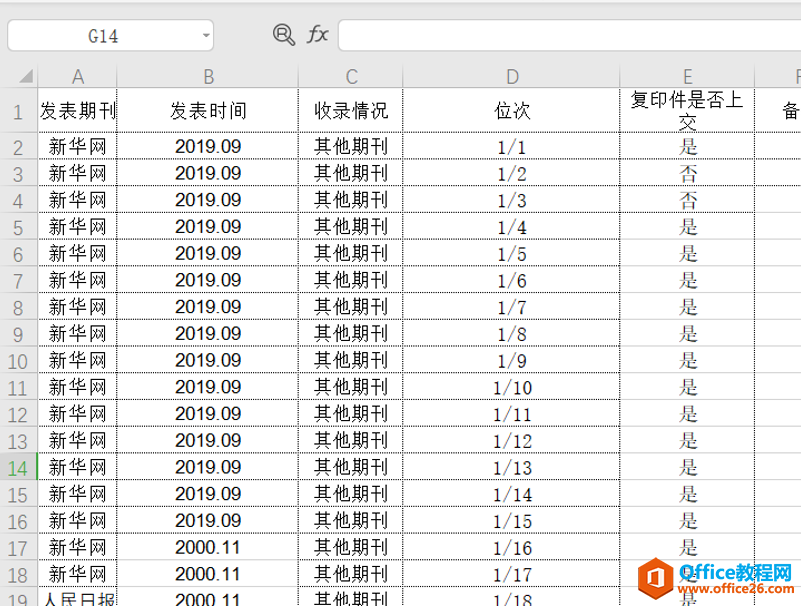The width and height of the screenshot is (801, 606).
Task: Click into the formula bar input
Action: pyautogui.click(x=570, y=36)
